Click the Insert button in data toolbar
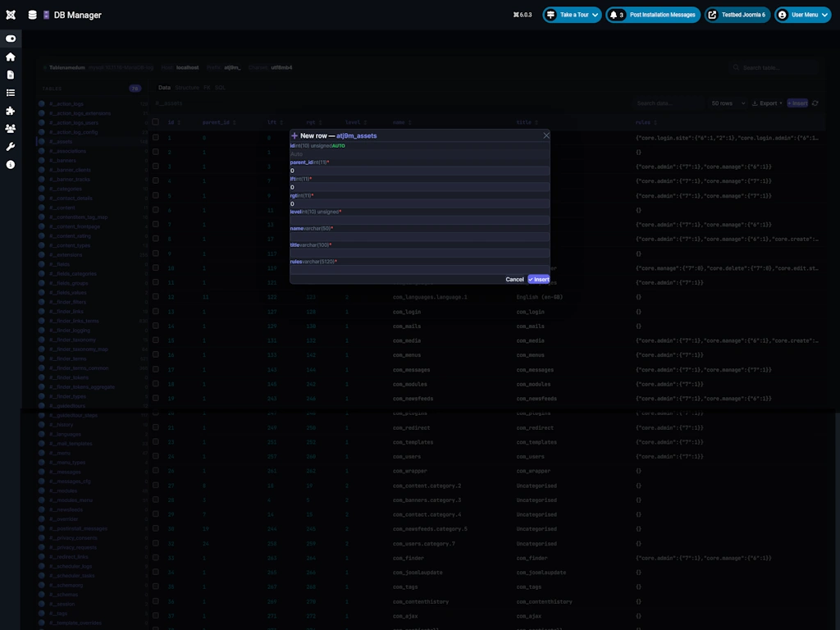840x630 pixels. 797,103
